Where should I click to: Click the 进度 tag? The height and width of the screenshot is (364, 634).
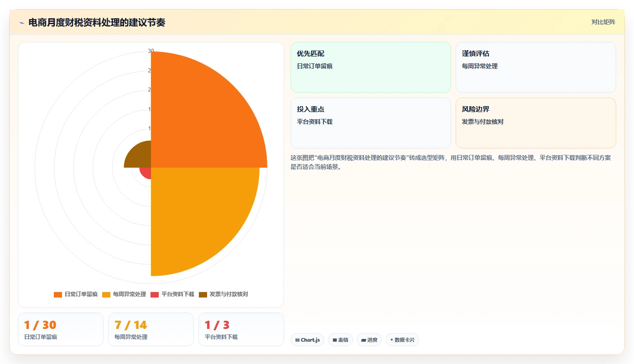point(369,340)
